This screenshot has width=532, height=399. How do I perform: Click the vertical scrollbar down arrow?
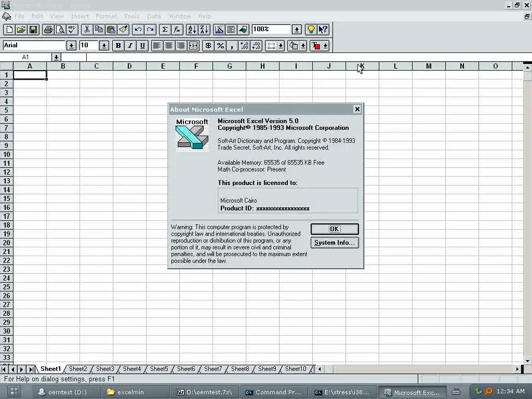pos(527,361)
